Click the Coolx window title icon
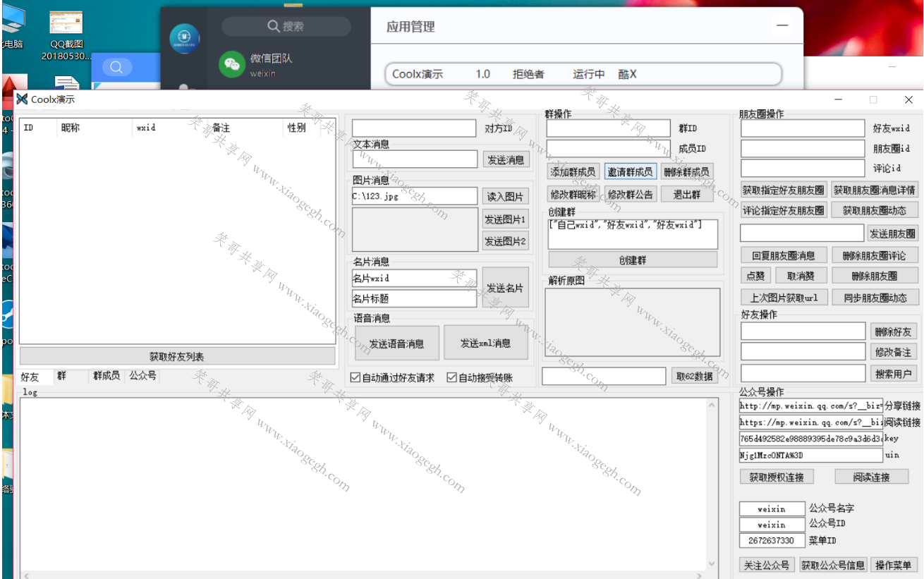 [x=23, y=99]
